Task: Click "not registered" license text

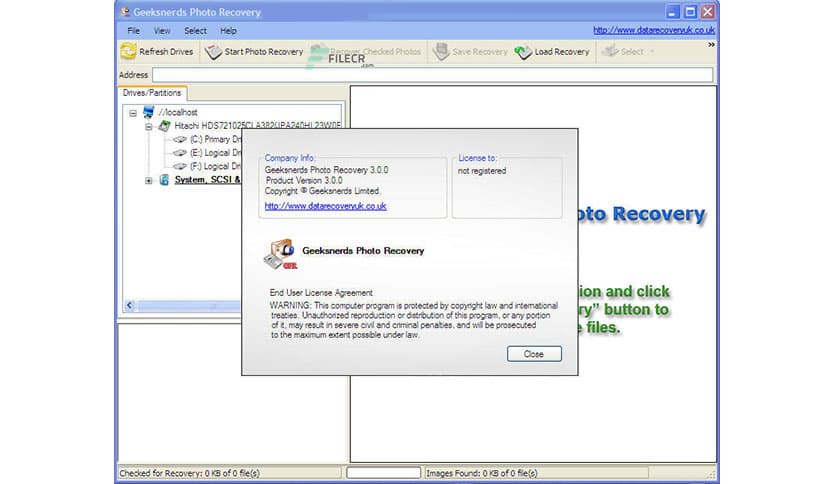Action: (482, 171)
